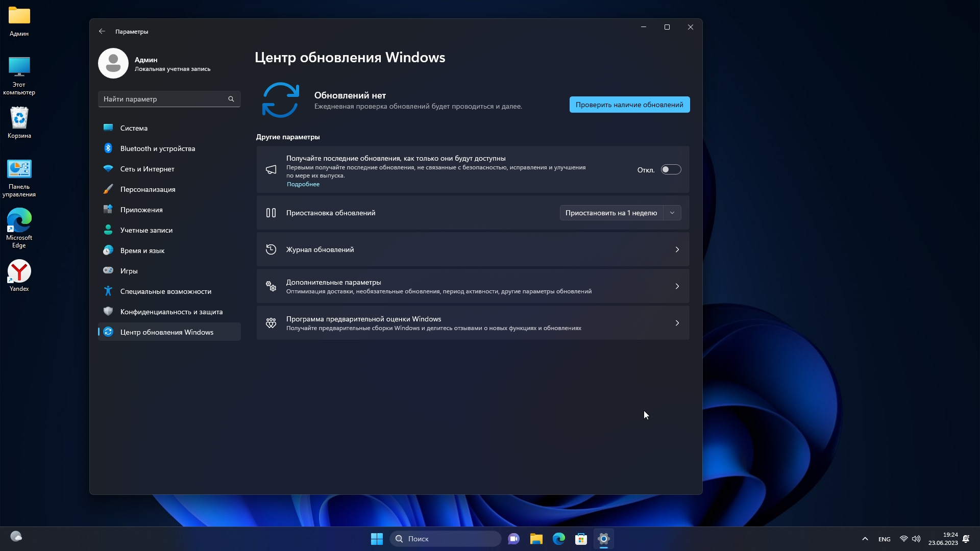
Task: Open the Подробнее link
Action: 303,184
